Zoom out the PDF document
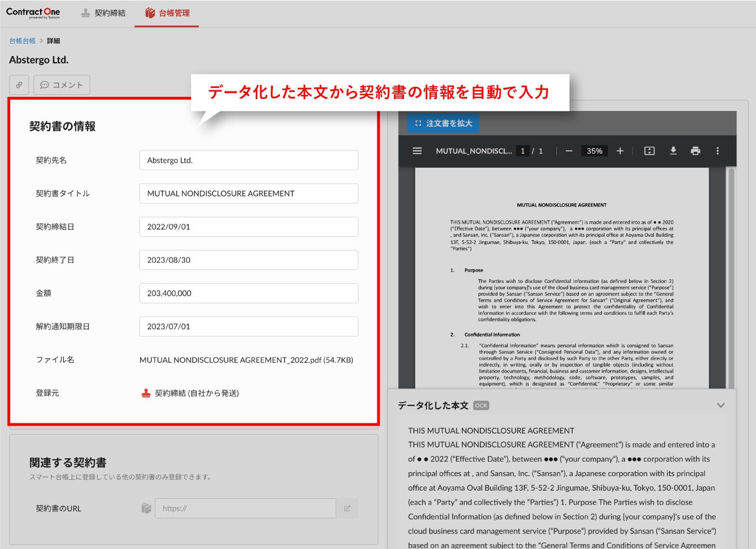 pyautogui.click(x=569, y=151)
